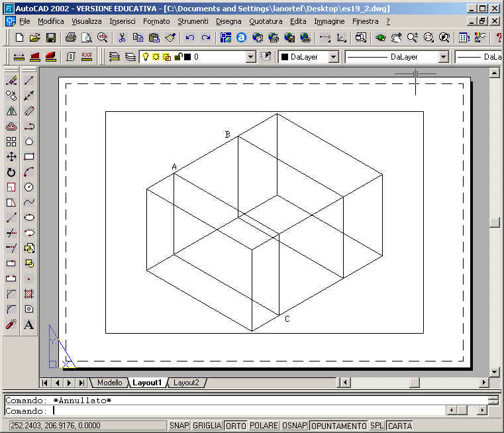Toggle SNAP mode in status bar

(179, 426)
